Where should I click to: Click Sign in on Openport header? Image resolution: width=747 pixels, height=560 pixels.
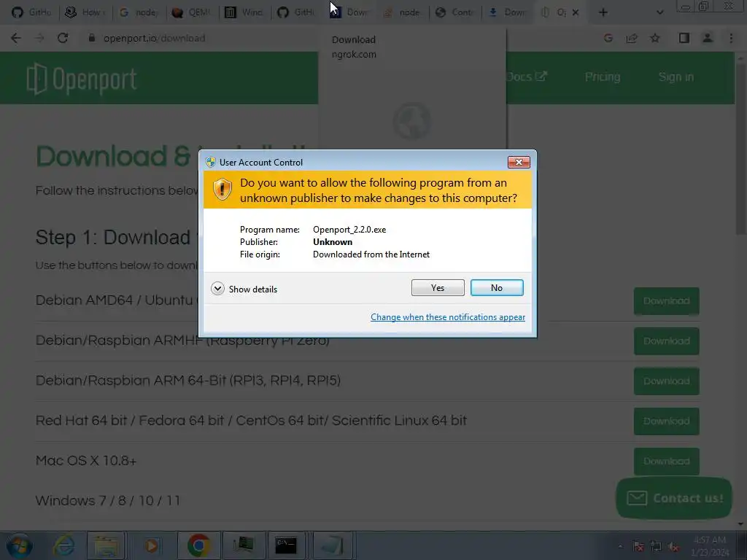pos(676,77)
